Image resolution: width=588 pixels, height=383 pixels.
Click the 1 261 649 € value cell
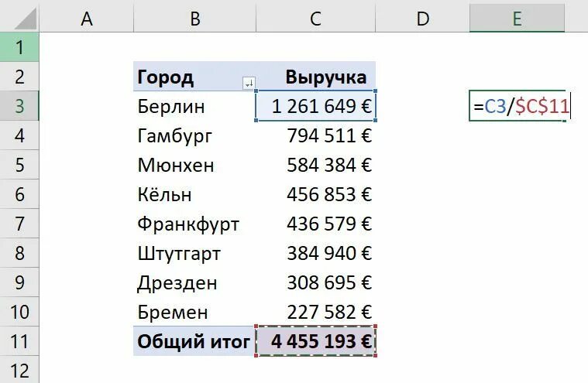[316, 106]
